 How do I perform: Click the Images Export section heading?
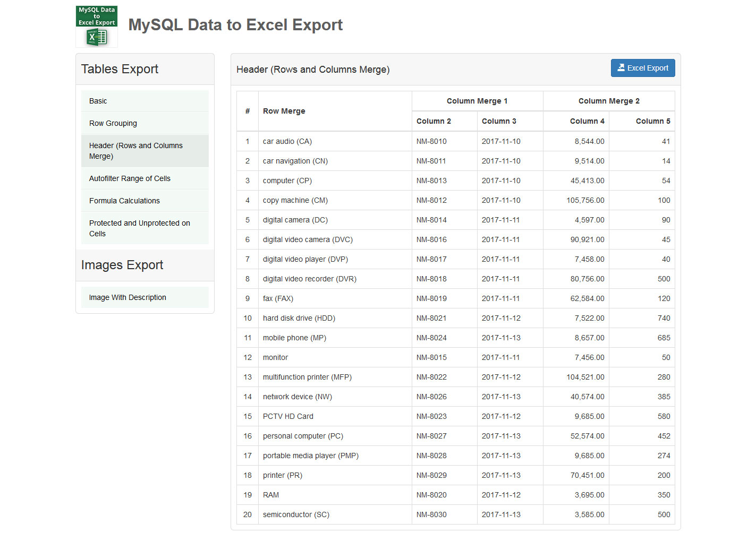tap(122, 265)
